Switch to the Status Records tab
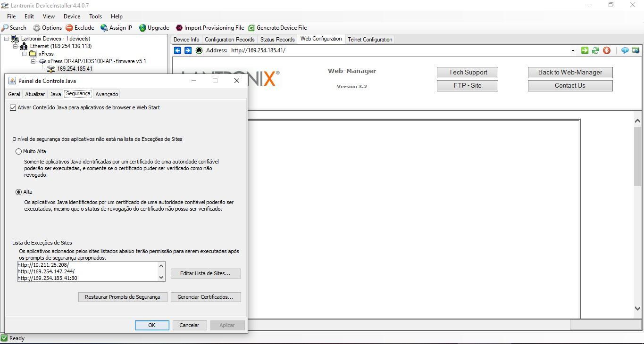 coord(277,40)
